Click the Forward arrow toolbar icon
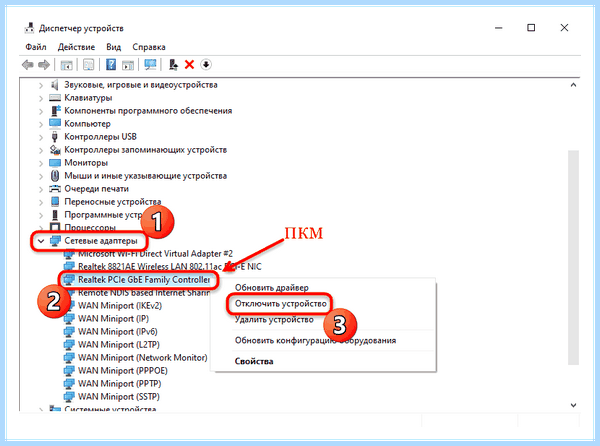 [44, 65]
